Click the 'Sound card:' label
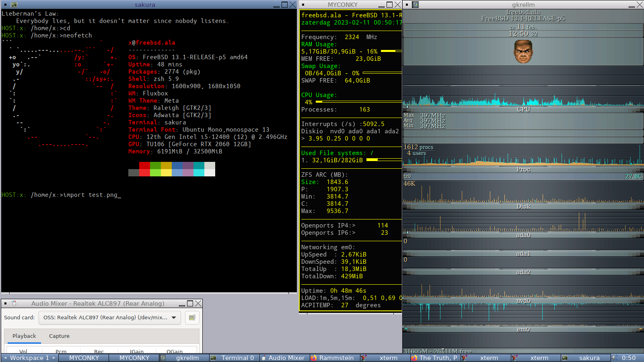The image size is (644, 362). click(19, 318)
